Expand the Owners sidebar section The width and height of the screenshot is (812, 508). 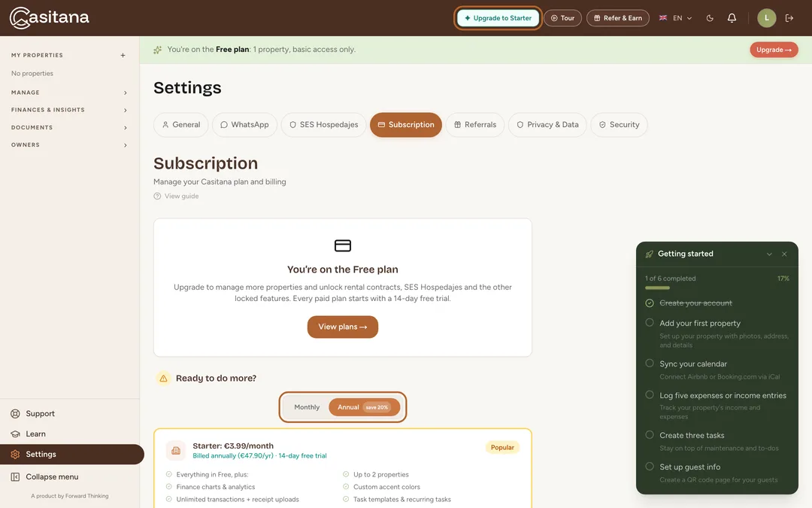tap(69, 145)
